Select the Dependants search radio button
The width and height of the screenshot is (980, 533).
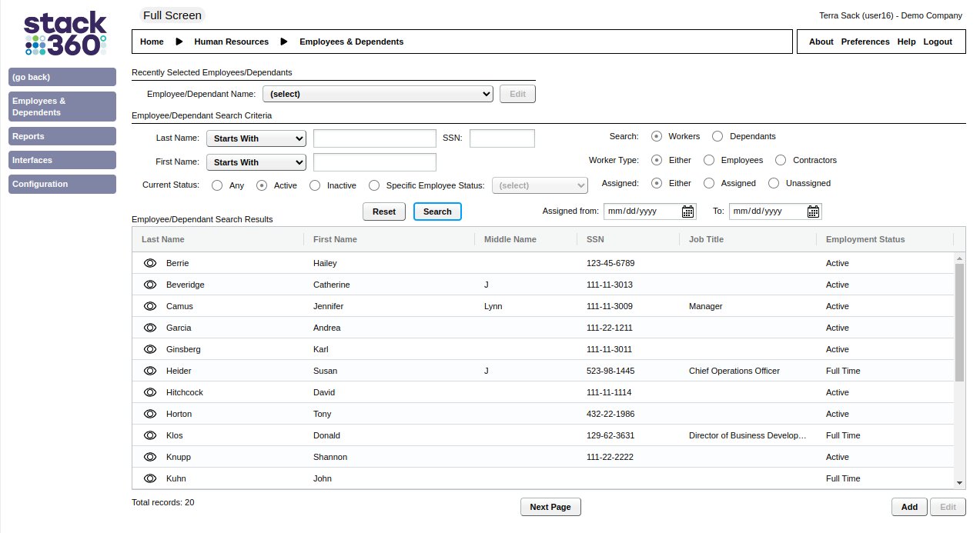pyautogui.click(x=717, y=136)
